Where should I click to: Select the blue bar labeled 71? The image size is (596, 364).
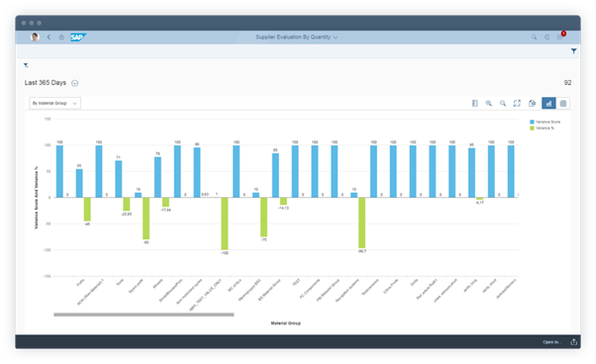(119, 179)
